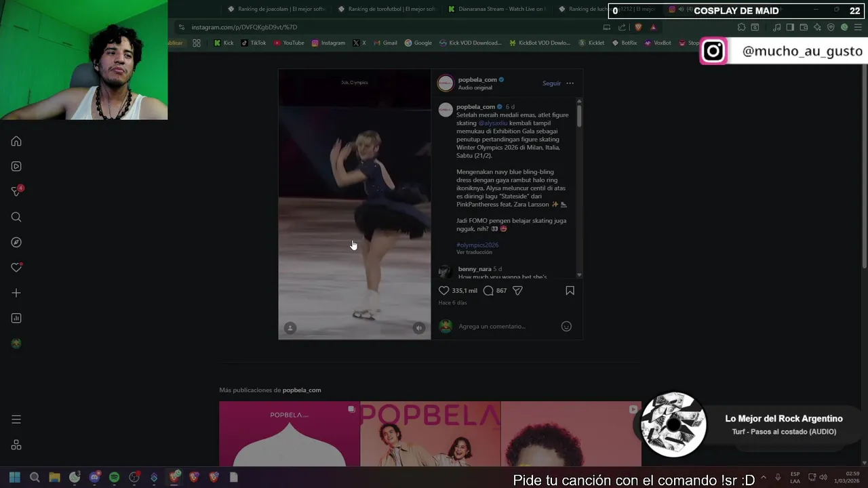Open the @alysaxliu mention in the caption

[493, 123]
